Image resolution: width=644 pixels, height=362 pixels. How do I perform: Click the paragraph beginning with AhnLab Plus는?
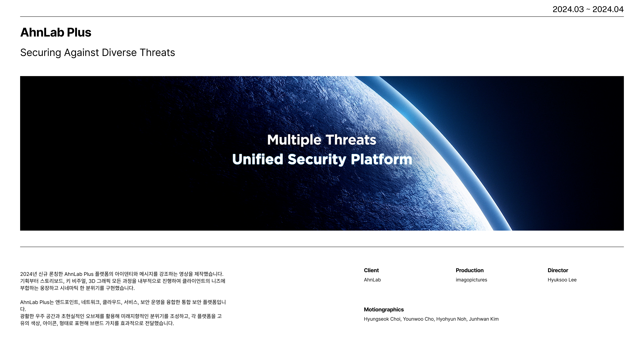click(x=122, y=313)
